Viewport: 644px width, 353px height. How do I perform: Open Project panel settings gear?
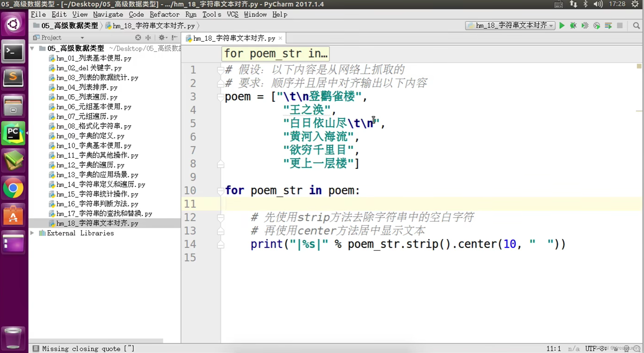pos(162,38)
